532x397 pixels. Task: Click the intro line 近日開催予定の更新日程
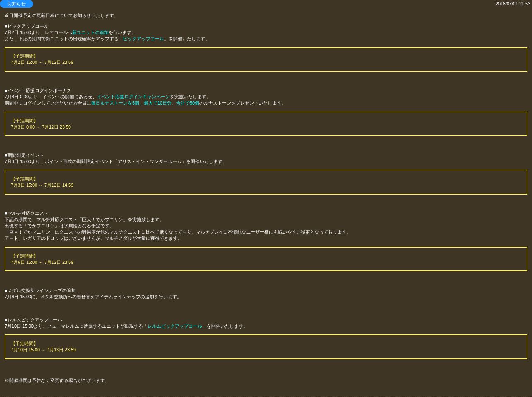pyautogui.click(x=61, y=16)
